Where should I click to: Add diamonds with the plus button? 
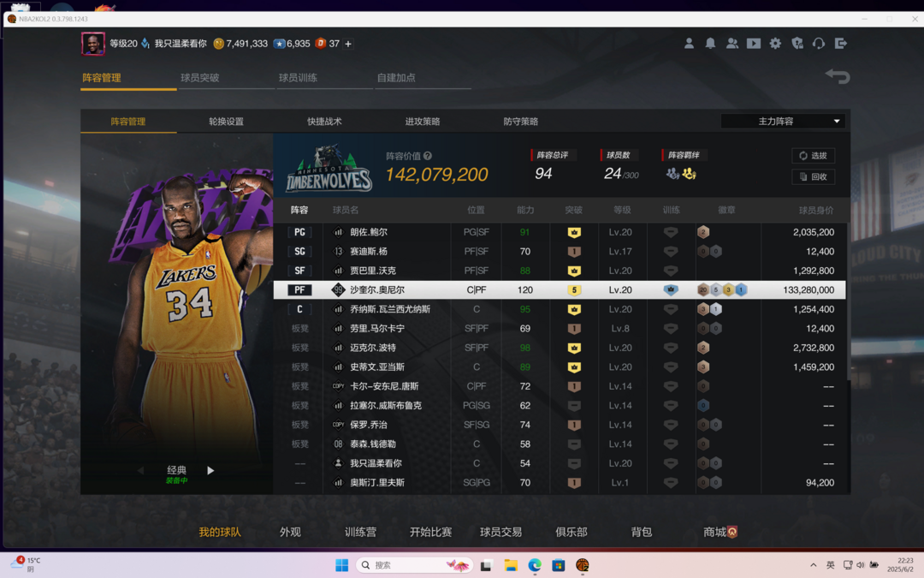[x=348, y=44]
